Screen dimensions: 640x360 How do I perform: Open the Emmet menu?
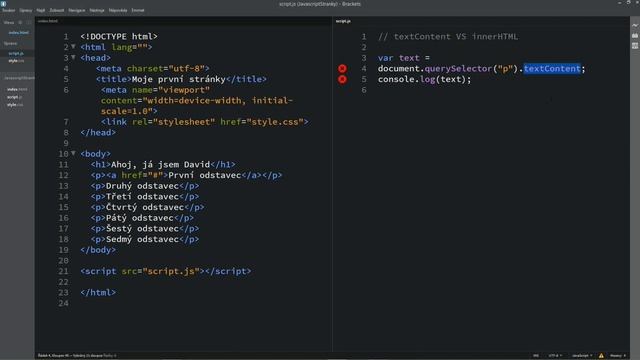pyautogui.click(x=138, y=11)
